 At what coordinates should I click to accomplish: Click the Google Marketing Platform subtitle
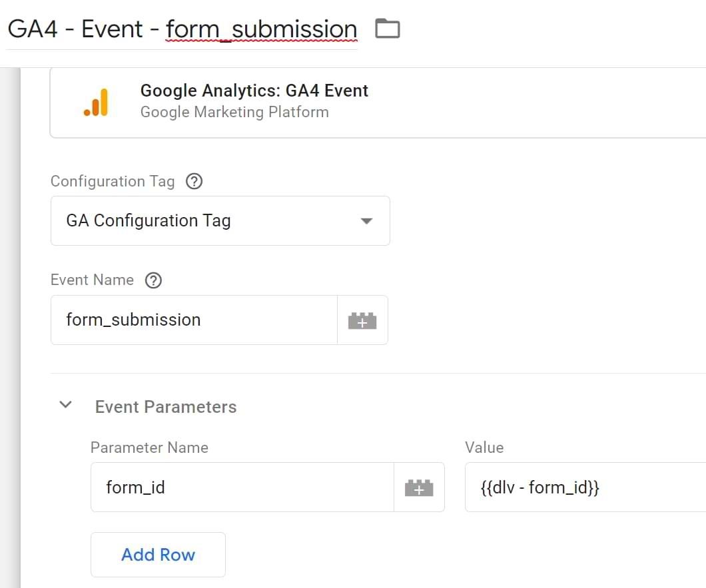(x=234, y=112)
